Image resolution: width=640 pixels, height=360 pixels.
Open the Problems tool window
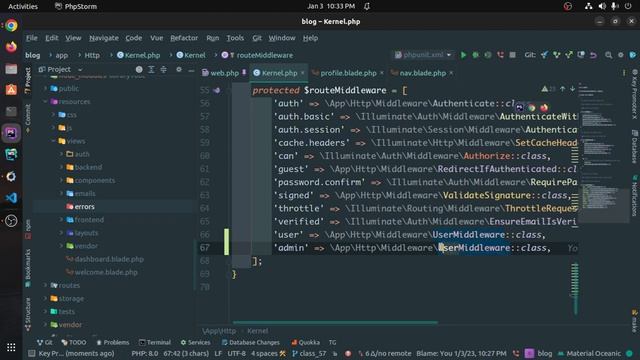pos(113,342)
